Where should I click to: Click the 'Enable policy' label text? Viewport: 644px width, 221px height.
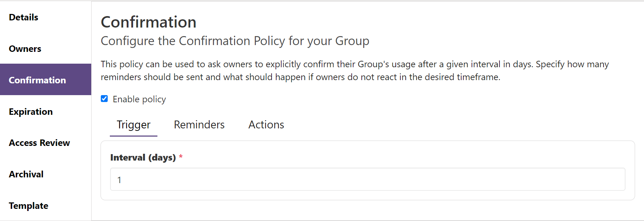[139, 99]
